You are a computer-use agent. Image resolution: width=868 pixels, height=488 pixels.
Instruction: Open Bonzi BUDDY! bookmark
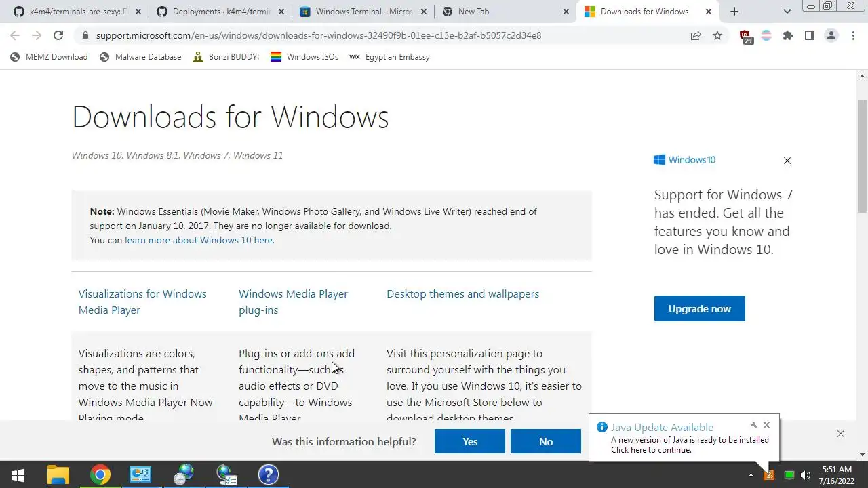click(226, 57)
